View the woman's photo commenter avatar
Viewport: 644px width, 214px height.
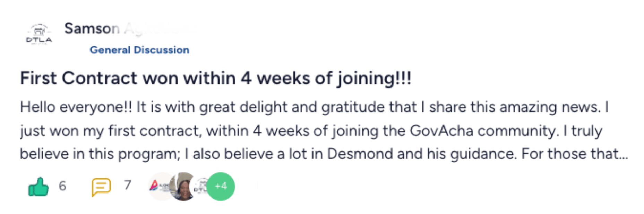coord(183,187)
